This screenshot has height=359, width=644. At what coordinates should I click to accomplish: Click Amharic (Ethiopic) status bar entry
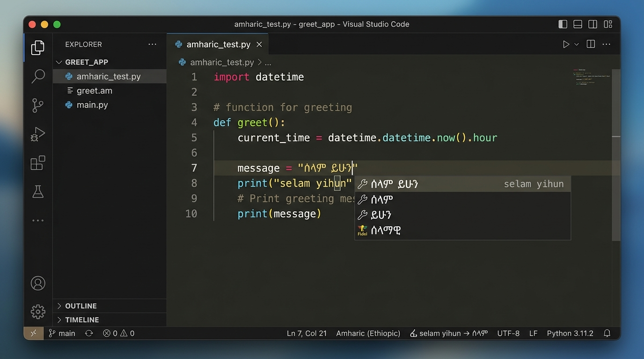click(368, 333)
